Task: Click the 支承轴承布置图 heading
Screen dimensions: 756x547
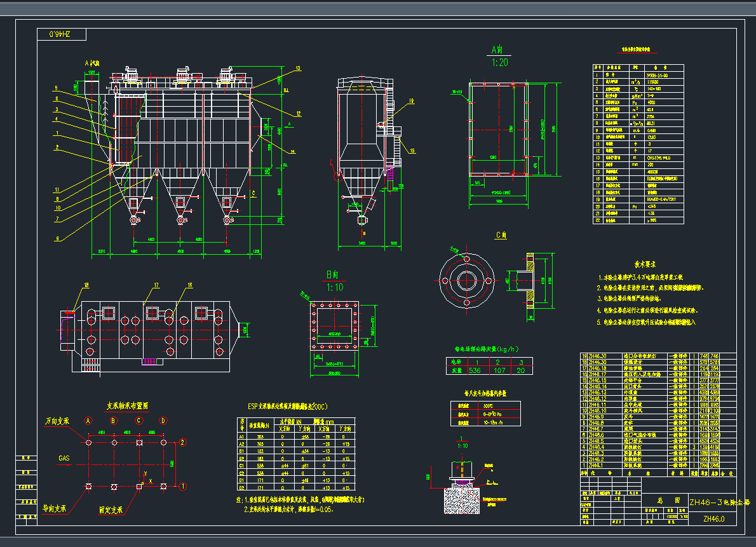Action: (127, 405)
